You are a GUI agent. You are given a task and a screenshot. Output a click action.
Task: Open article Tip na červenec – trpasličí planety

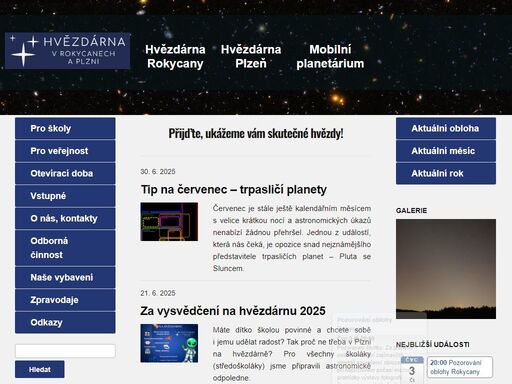click(234, 189)
